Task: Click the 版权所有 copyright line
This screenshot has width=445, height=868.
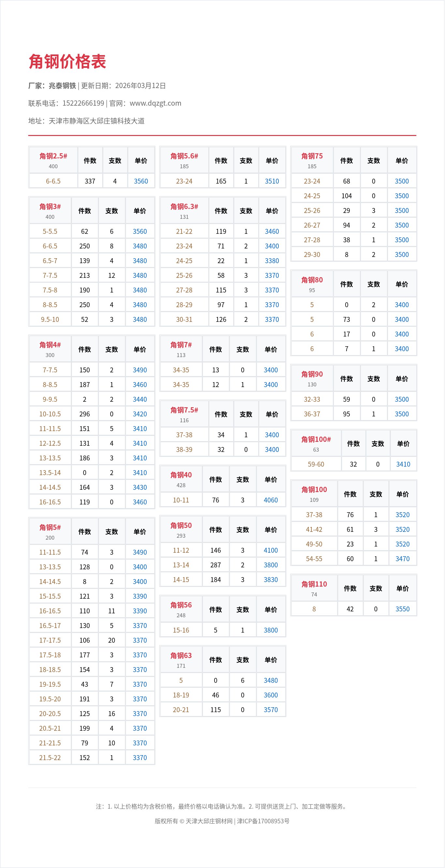Action: coord(222,821)
